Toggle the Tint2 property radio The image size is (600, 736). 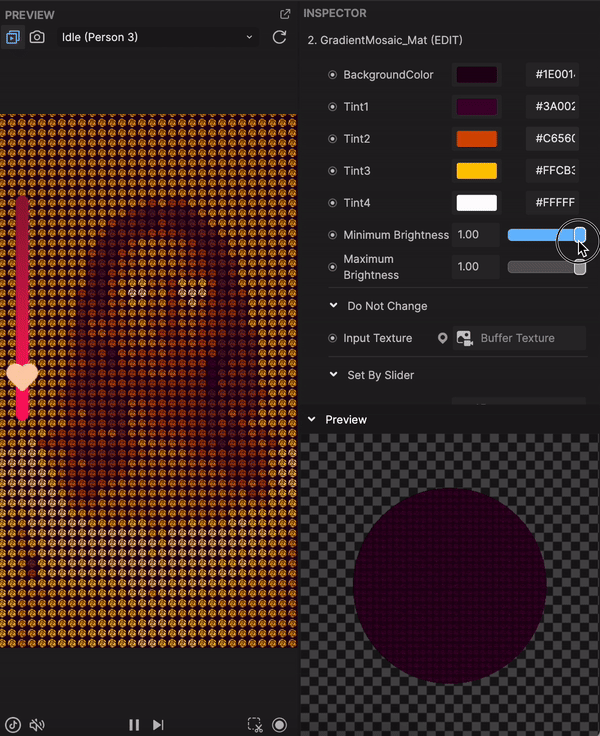tap(332, 138)
